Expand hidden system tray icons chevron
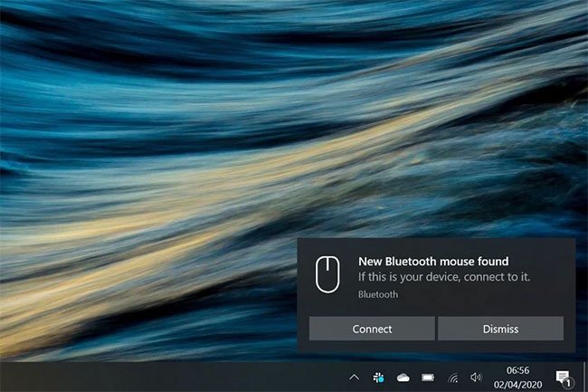The width and height of the screenshot is (588, 392). click(x=355, y=377)
